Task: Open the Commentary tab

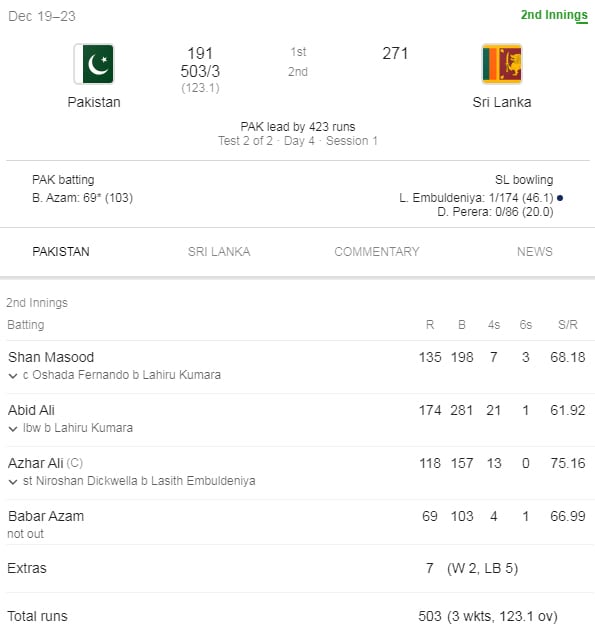Action: pyautogui.click(x=377, y=252)
